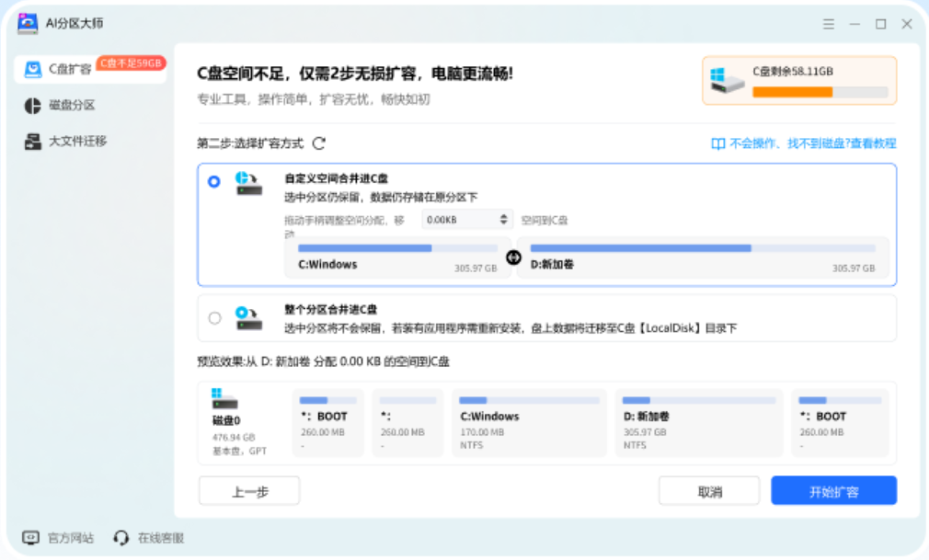Viewport: 929px width, 560px height.
Task: Select 自定义空间合并进C盘 radio option
Action: pyautogui.click(x=214, y=181)
